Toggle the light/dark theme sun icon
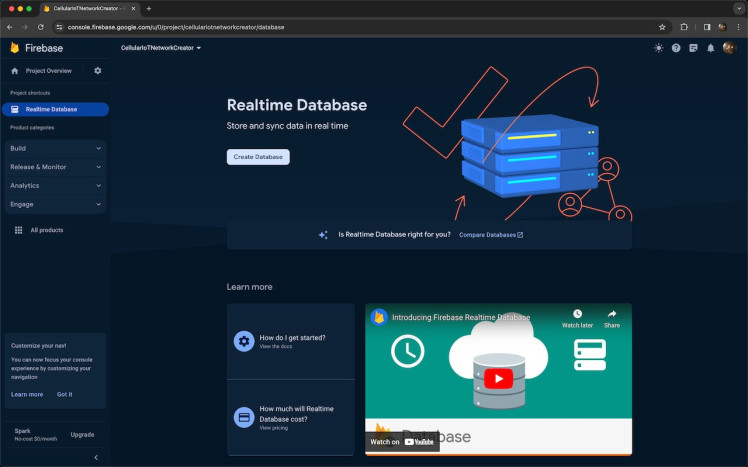 tap(658, 48)
